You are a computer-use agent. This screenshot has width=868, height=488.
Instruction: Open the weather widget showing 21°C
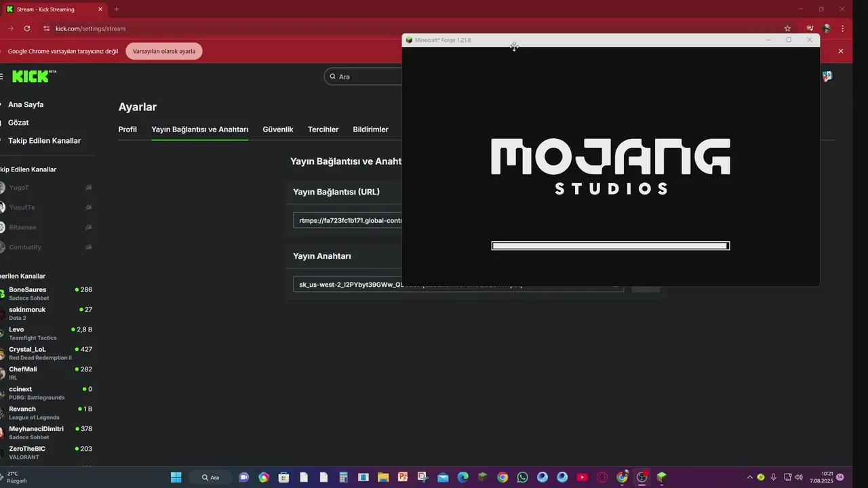pos(17,477)
